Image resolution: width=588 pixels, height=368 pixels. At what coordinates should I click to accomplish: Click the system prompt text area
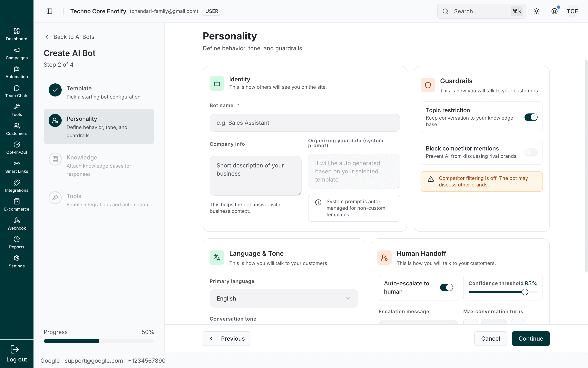(354, 171)
